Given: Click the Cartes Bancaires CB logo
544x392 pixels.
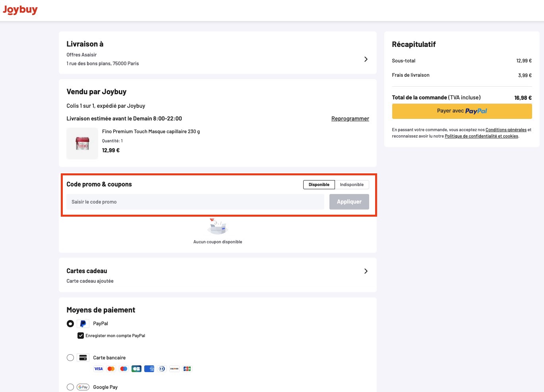Looking at the screenshot, I should tap(137, 369).
